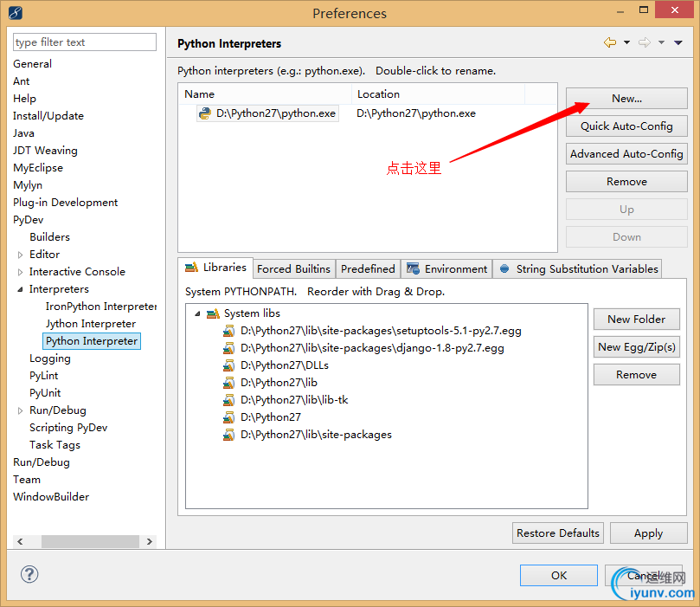Open the forward history dropdown arrow
Image resolution: width=700 pixels, height=607 pixels.
tap(662, 42)
